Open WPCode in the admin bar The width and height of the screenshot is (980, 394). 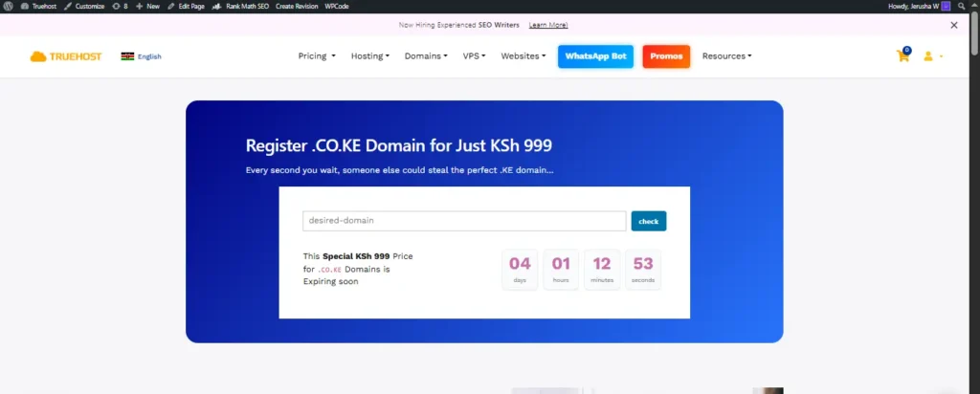(x=337, y=7)
